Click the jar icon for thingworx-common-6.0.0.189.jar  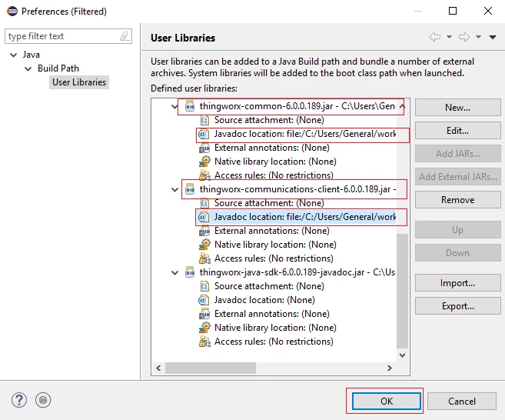(190, 106)
